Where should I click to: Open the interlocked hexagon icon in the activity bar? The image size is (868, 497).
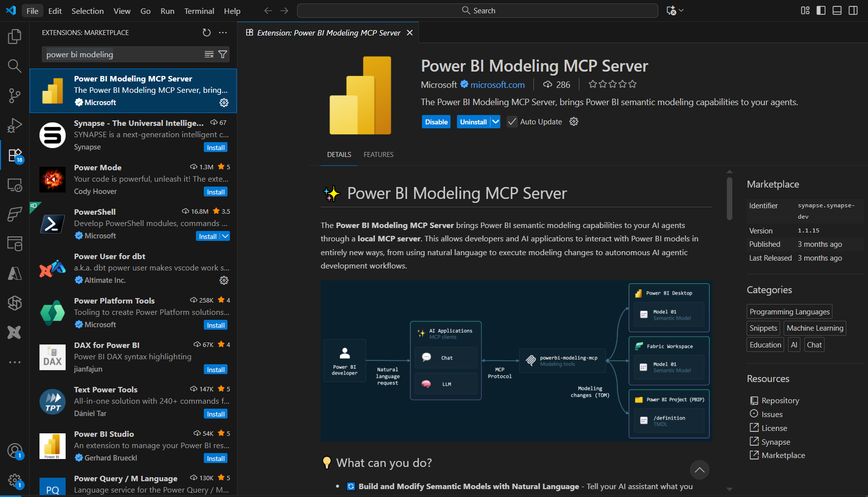15,303
